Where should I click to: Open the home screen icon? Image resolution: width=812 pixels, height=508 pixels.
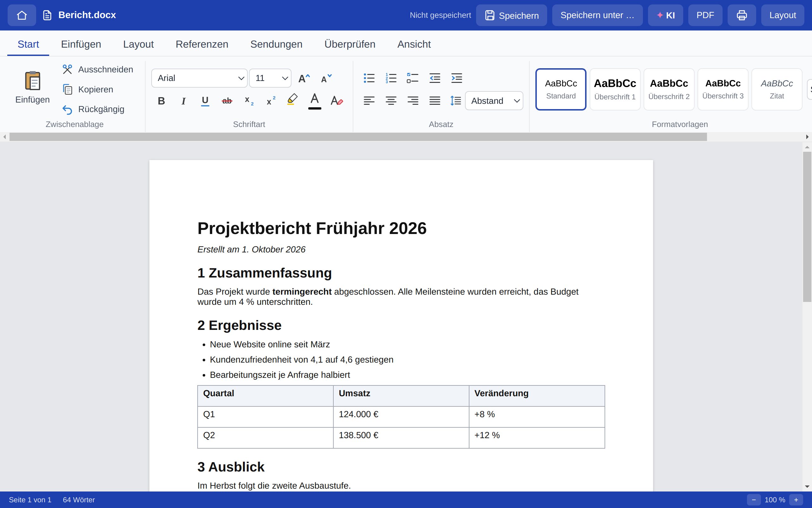click(22, 15)
